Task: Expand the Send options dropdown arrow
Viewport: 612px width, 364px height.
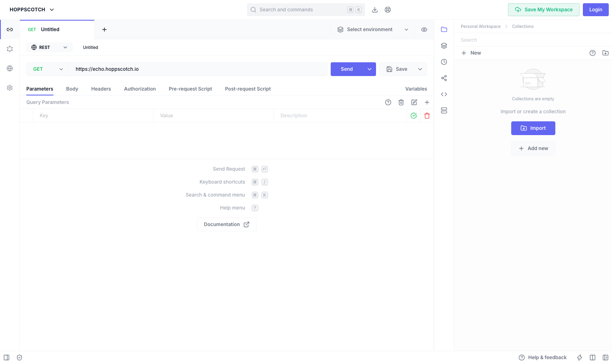Action: pyautogui.click(x=370, y=69)
